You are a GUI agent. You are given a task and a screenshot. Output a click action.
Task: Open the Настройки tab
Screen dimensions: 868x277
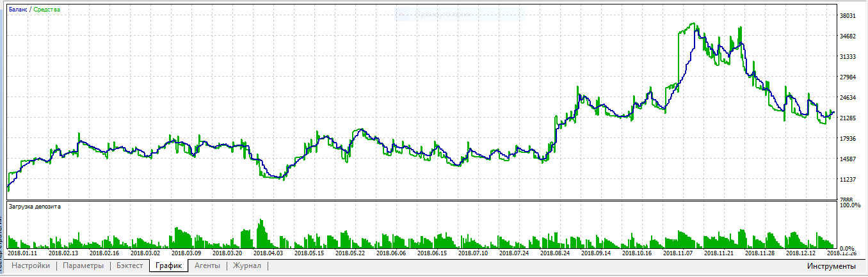[31, 266]
